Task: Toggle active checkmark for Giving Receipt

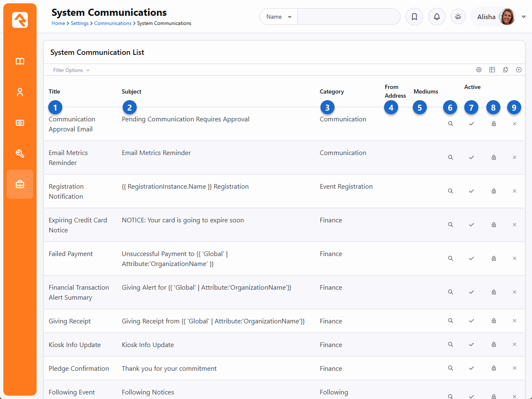Action: pos(471,321)
